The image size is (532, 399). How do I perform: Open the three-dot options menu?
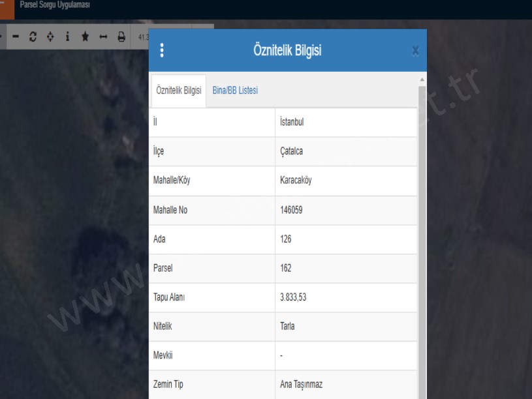(162, 50)
